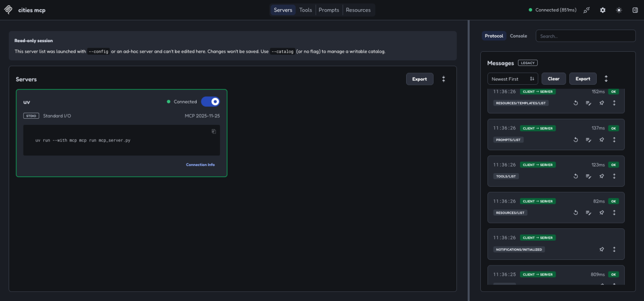Viewport: 644px width, 301px height.
Task: Click the --catalog code snippet
Action: tap(282, 51)
